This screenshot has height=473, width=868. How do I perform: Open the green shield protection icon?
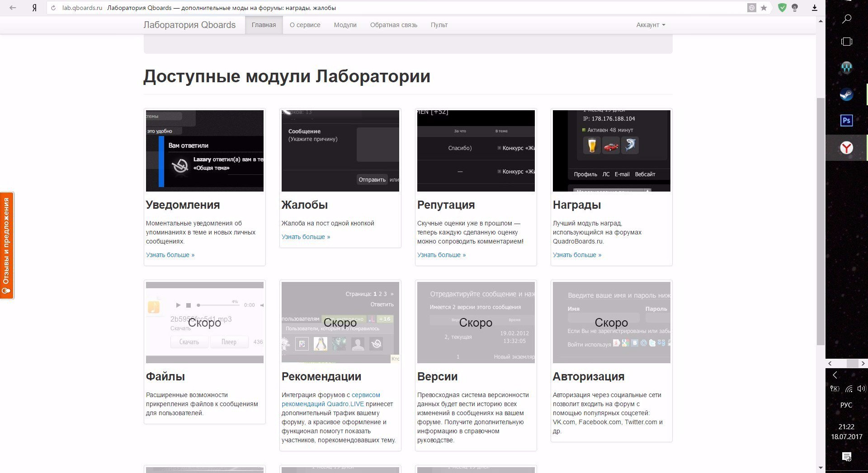click(x=782, y=8)
